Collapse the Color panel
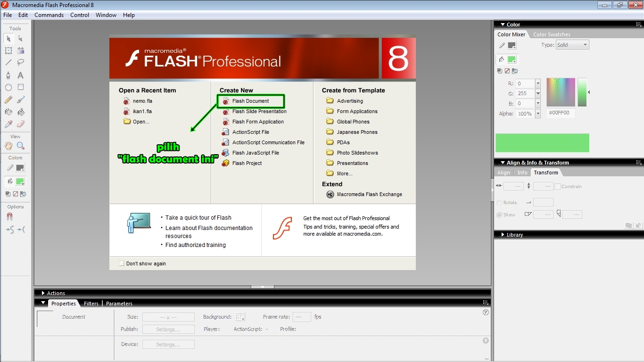 502,25
